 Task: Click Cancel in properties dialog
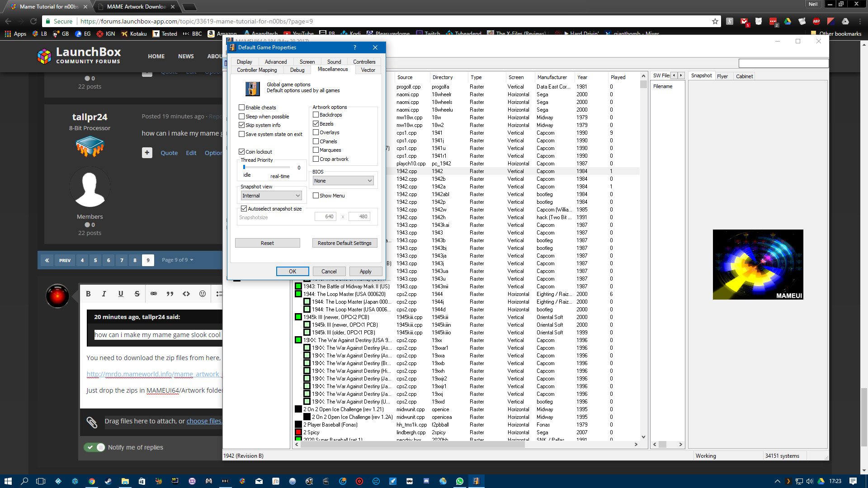pyautogui.click(x=329, y=272)
